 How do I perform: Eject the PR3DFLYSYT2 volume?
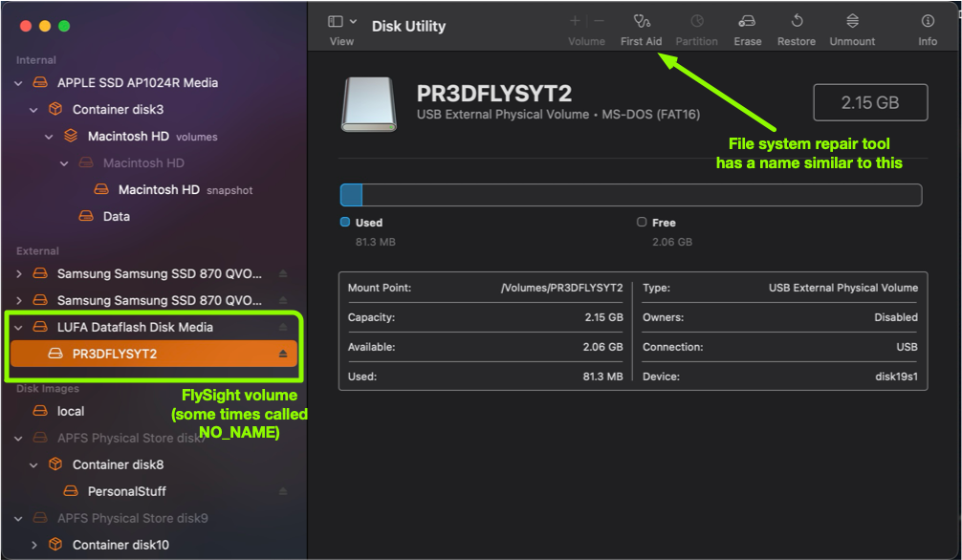click(x=283, y=354)
